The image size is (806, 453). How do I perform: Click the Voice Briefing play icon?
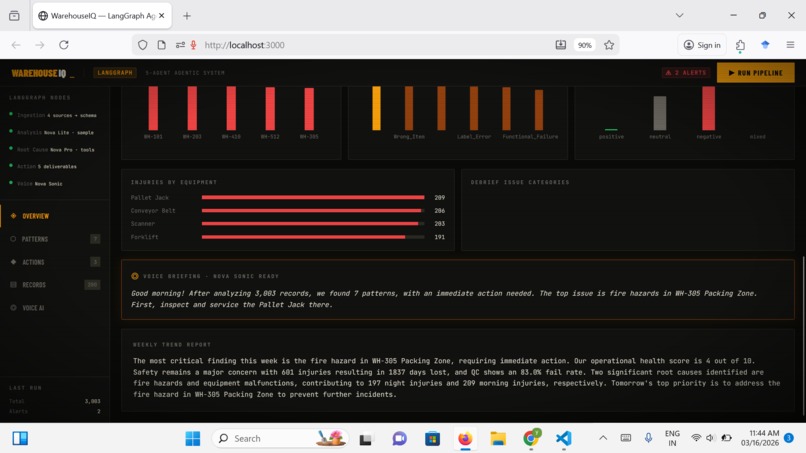coord(135,276)
